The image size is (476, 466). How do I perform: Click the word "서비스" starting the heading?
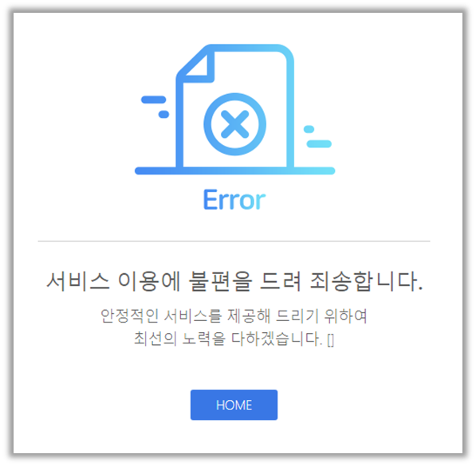pos(78,281)
